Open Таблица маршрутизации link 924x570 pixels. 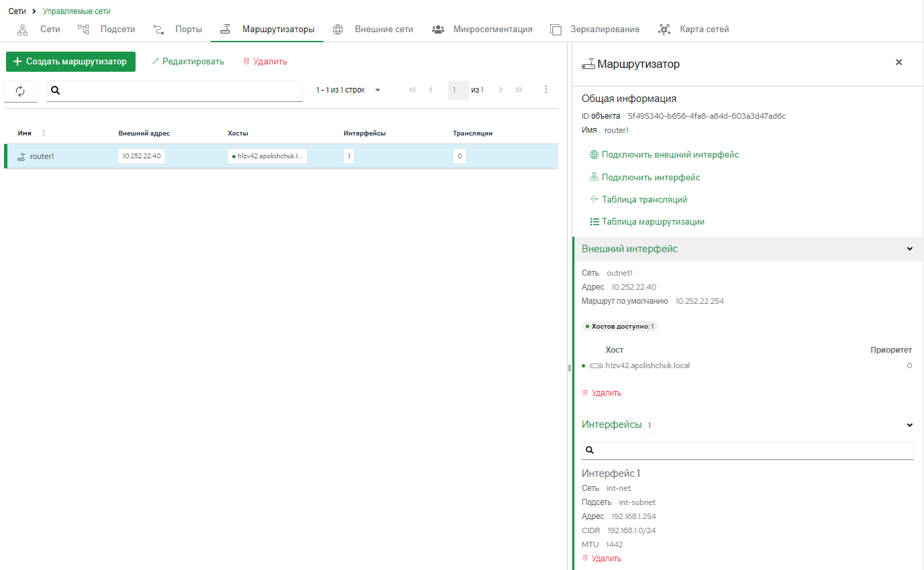(x=647, y=222)
